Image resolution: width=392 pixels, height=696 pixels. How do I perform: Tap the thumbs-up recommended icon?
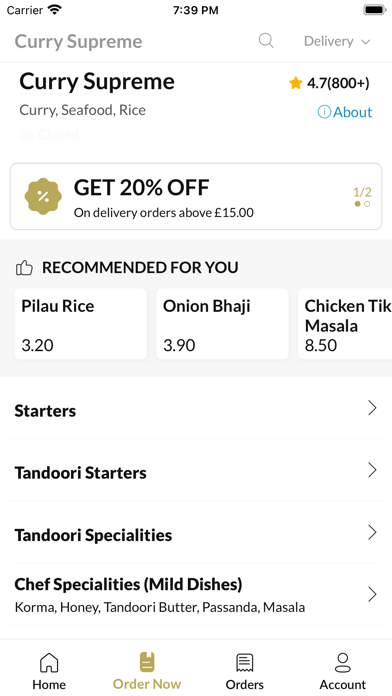coord(24,268)
